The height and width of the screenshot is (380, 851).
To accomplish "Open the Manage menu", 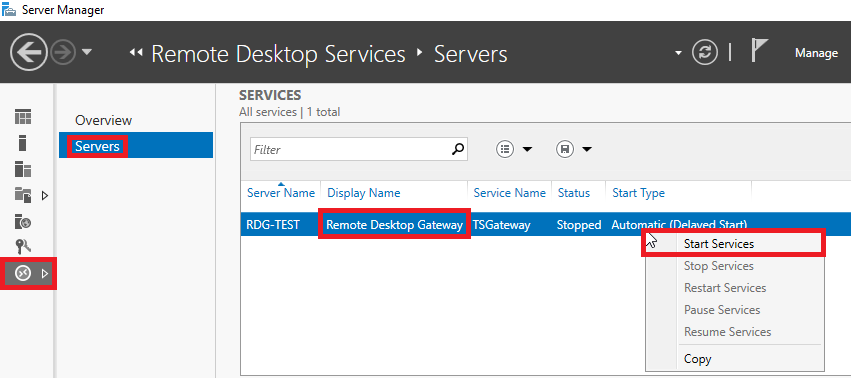I will [816, 53].
